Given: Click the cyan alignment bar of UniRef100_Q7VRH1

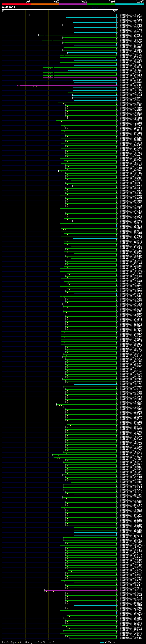Looking at the screenshot, I should tap(95, 533).
